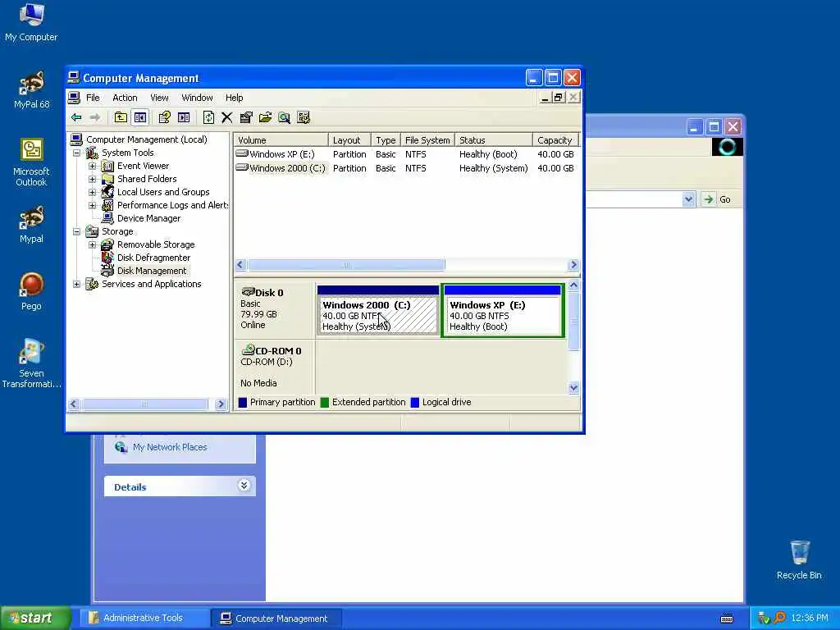
Task: Click the Go button in background window
Action: coord(718,199)
